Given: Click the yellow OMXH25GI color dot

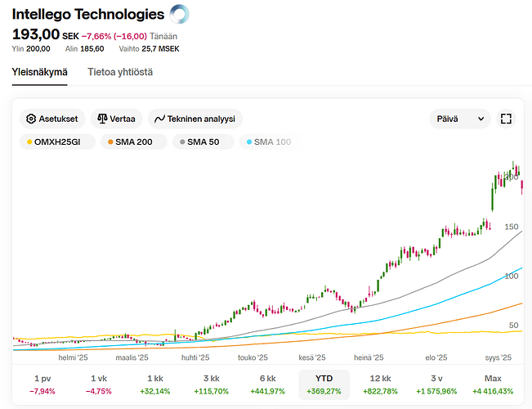Looking at the screenshot, I should point(29,142).
